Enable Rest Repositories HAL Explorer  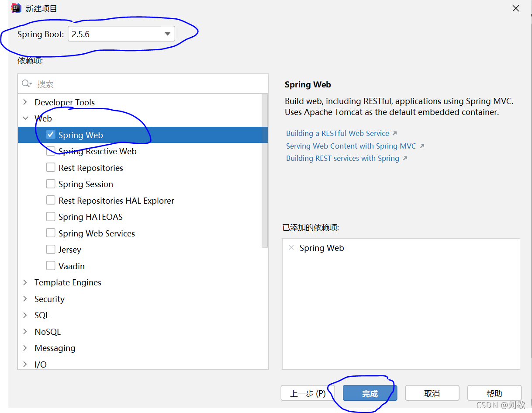pos(51,200)
